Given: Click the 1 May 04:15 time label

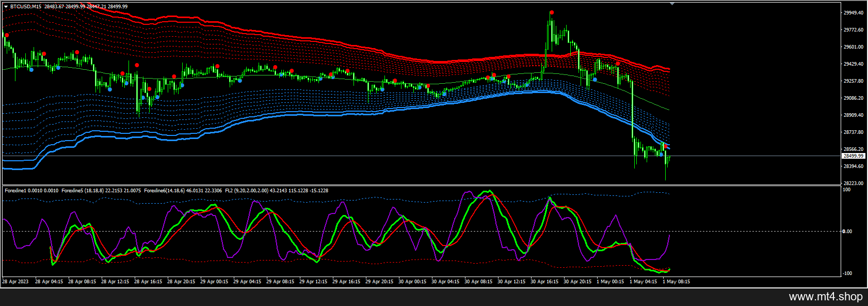Looking at the screenshot, I should (644, 282).
